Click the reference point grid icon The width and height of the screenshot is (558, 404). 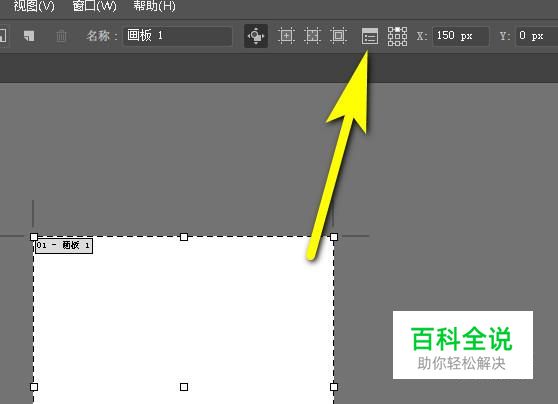click(x=397, y=36)
